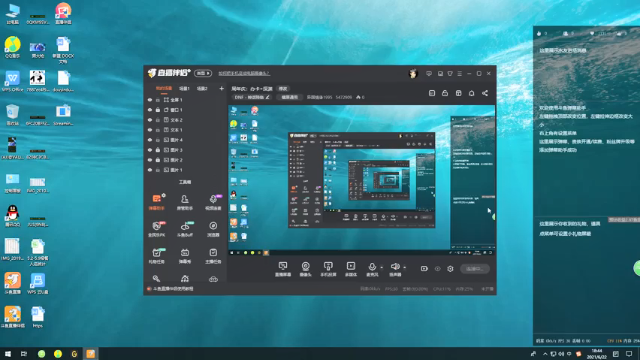Expand the microphone dropdown arrow

coord(382,268)
